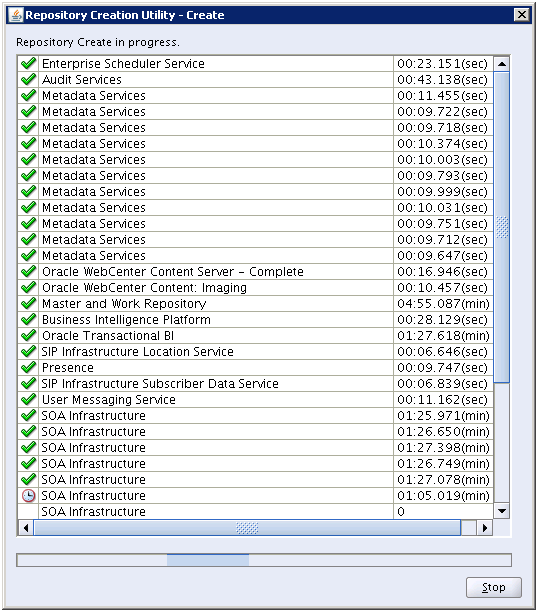
Task: Click the vertical scrollbar down arrow
Action: 502,511
